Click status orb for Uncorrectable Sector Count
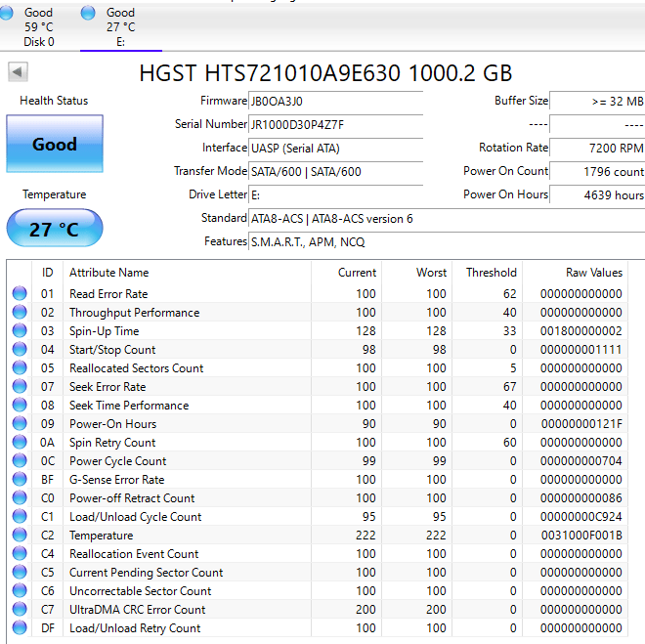Image resolution: width=645 pixels, height=644 pixels. pos(20,590)
